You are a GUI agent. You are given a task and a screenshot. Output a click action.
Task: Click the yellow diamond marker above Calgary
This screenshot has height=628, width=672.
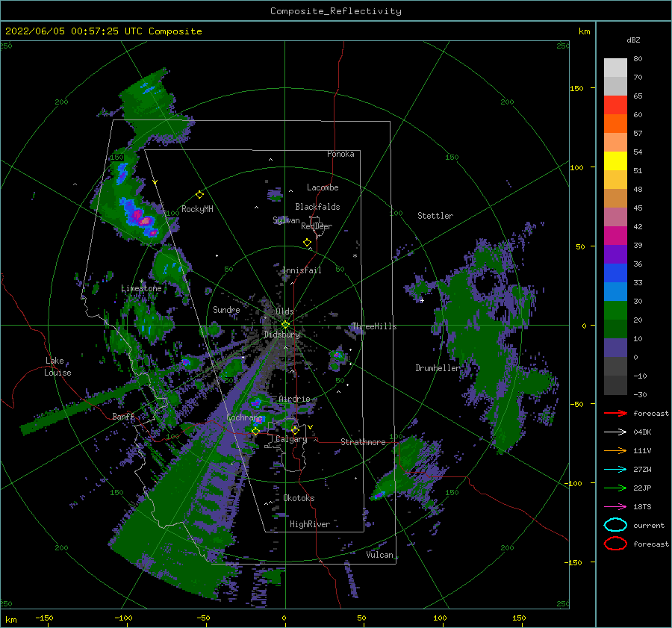(x=295, y=430)
